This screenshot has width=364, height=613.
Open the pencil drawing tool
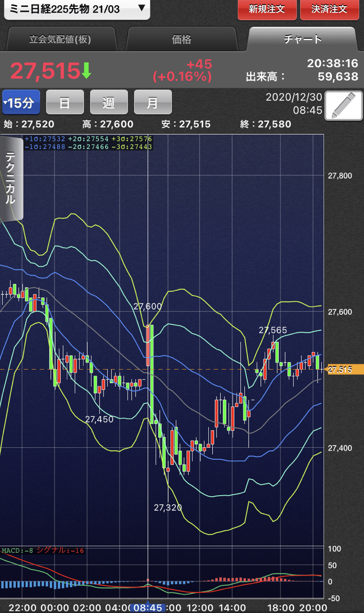coord(343,105)
